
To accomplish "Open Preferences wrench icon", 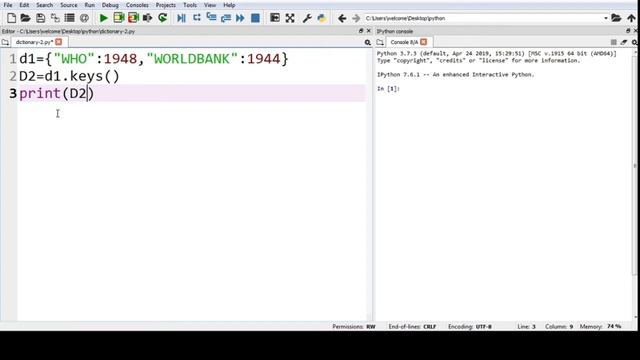I will pyautogui.click(x=307, y=18).
